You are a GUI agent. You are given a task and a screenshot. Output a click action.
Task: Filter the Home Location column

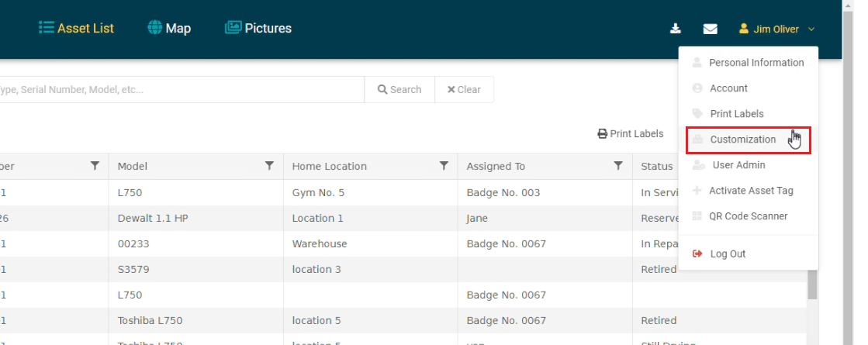pyautogui.click(x=444, y=165)
